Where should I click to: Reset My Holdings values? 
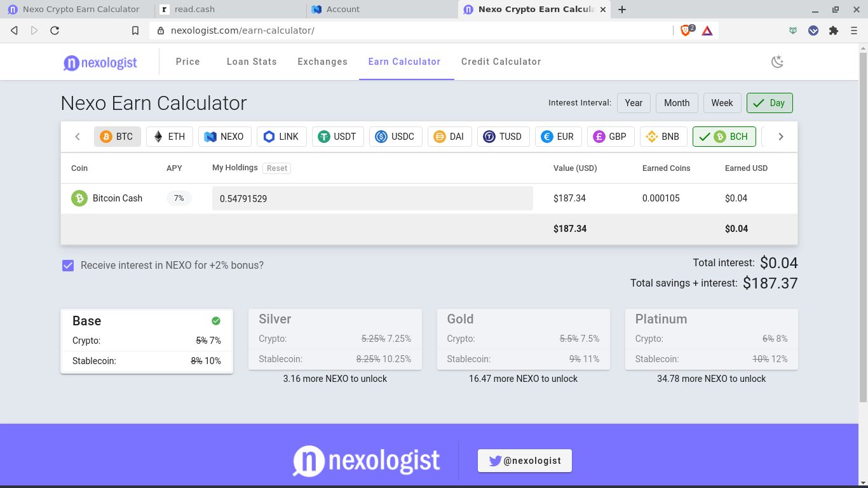tap(277, 168)
